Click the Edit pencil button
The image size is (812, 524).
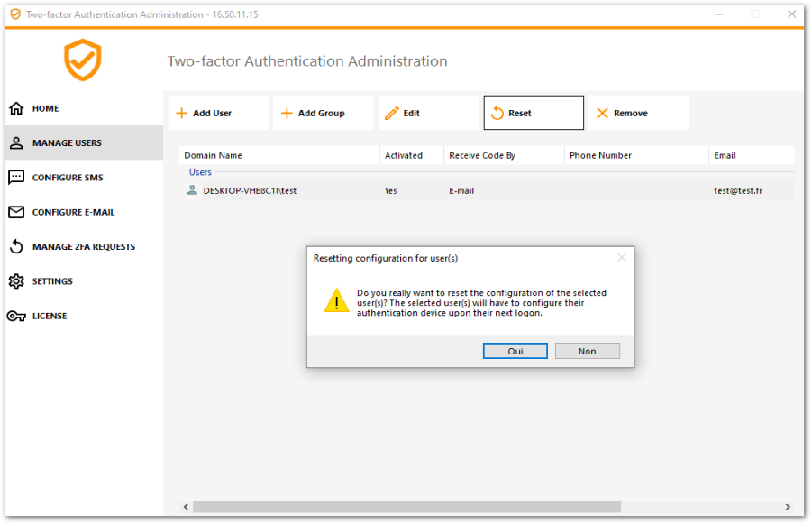[428, 113]
